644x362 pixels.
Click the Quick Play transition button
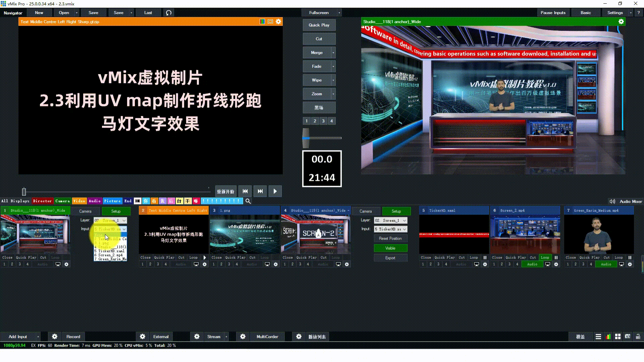point(319,25)
